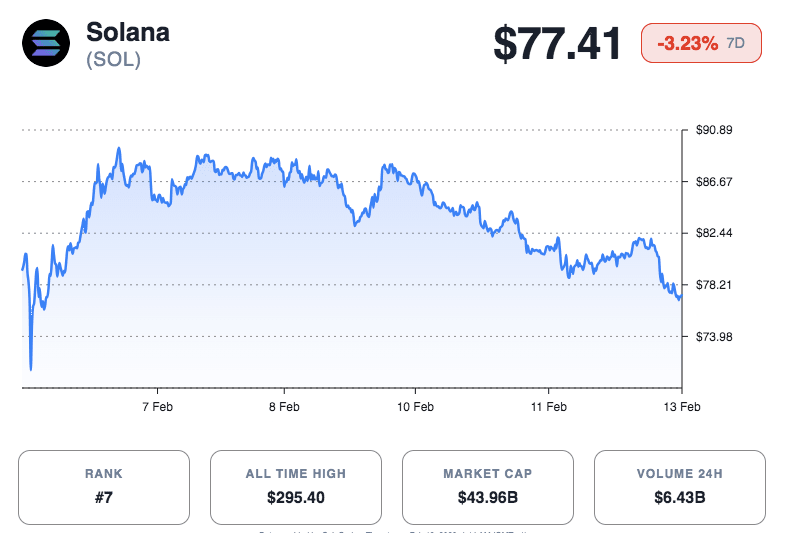This screenshot has height=533, width=790.
Task: Open the All Time High $295.40 card
Action: pos(296,487)
